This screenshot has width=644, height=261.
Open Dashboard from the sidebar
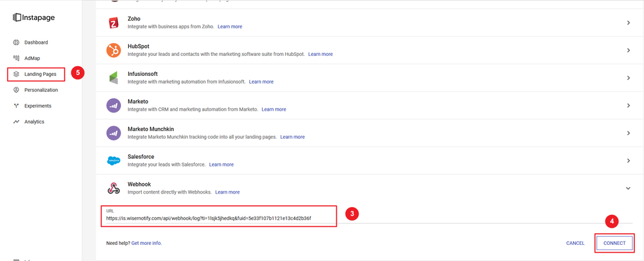pyautogui.click(x=36, y=42)
